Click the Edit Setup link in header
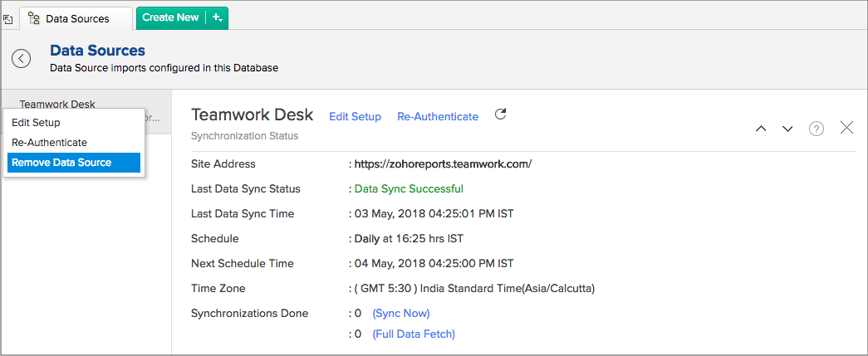 355,117
